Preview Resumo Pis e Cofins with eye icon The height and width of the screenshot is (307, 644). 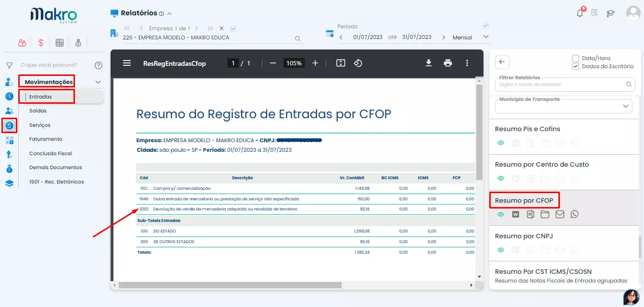click(x=501, y=143)
